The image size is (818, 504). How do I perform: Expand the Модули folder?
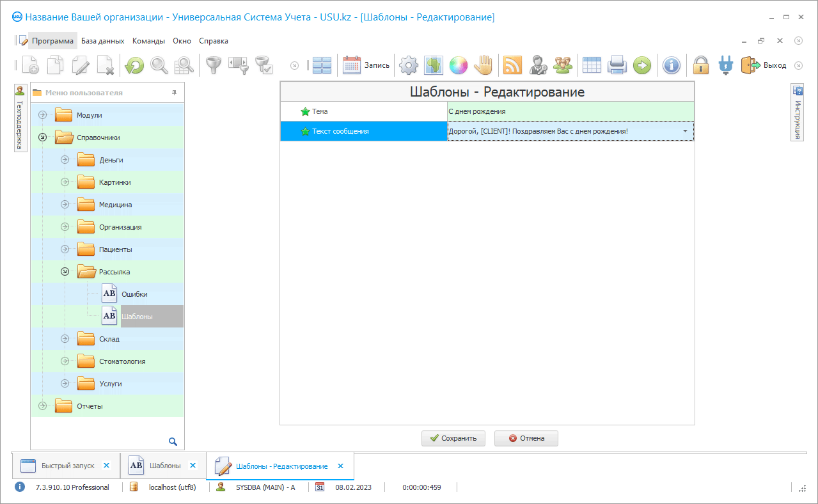[x=43, y=115]
